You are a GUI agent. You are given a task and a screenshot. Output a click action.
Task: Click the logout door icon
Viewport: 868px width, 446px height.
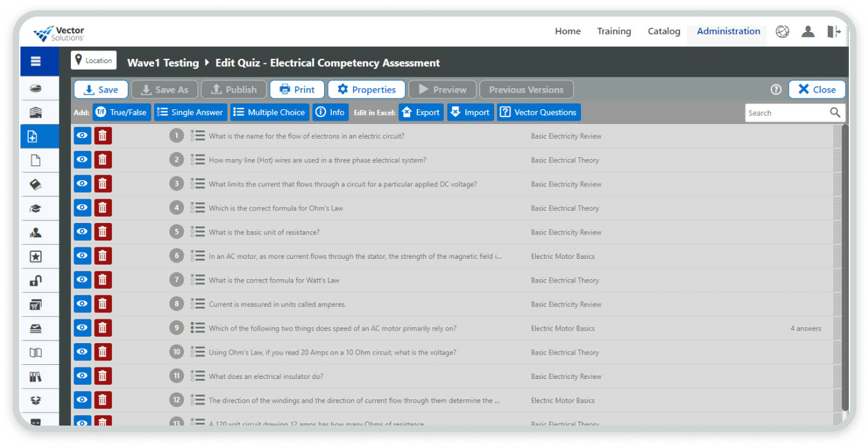click(x=833, y=31)
